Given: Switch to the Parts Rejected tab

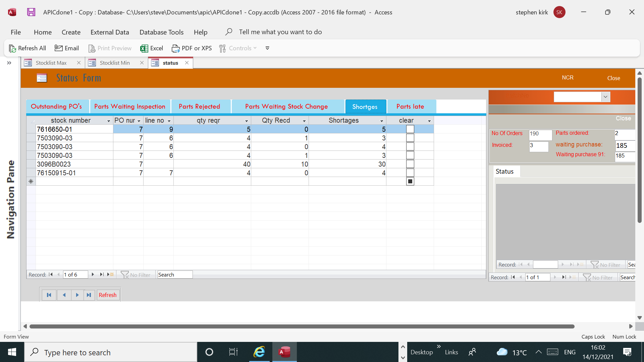Looking at the screenshot, I should point(200,106).
